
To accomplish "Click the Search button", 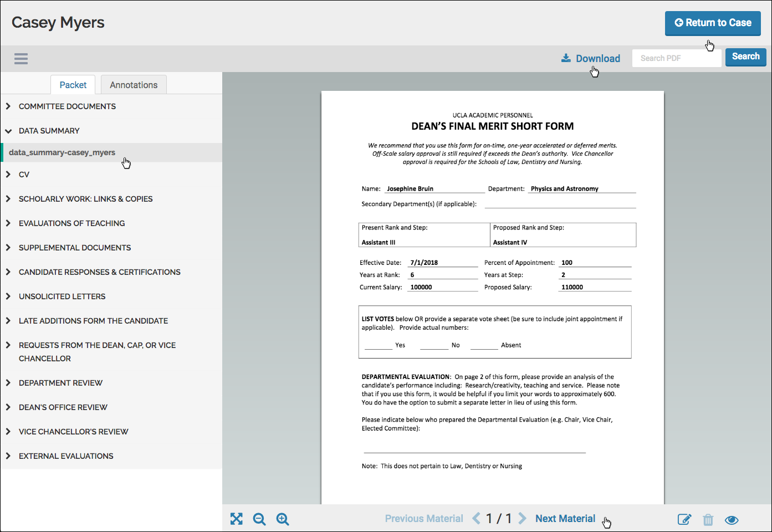I will (746, 57).
